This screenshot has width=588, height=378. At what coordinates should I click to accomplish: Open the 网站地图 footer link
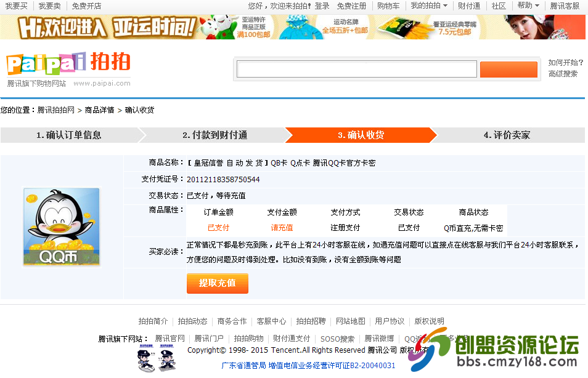pos(350,321)
